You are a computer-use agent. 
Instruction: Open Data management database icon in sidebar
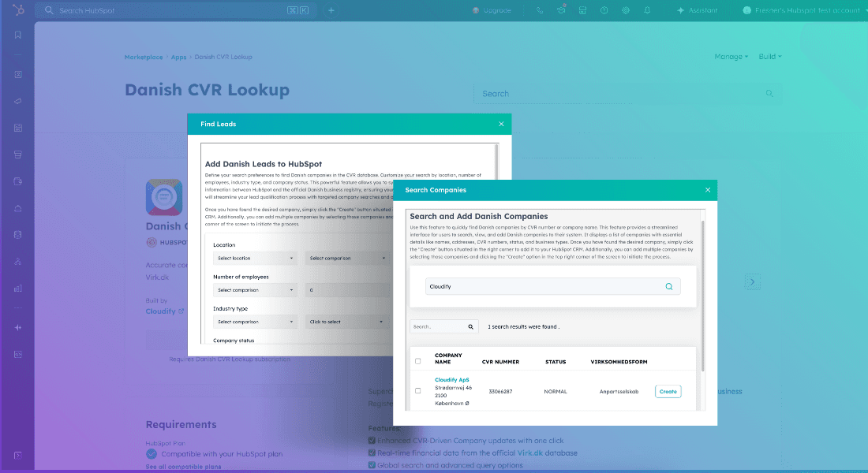17,235
